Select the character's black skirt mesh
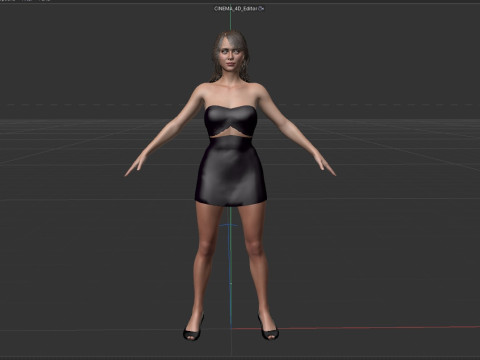This screenshot has height=360, width=480. [231, 171]
